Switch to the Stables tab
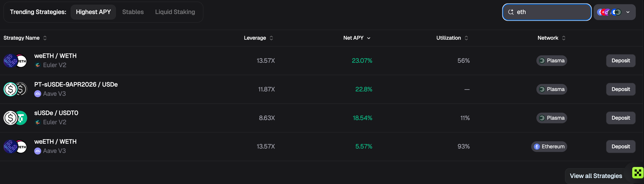This screenshot has width=644, height=184. (133, 12)
